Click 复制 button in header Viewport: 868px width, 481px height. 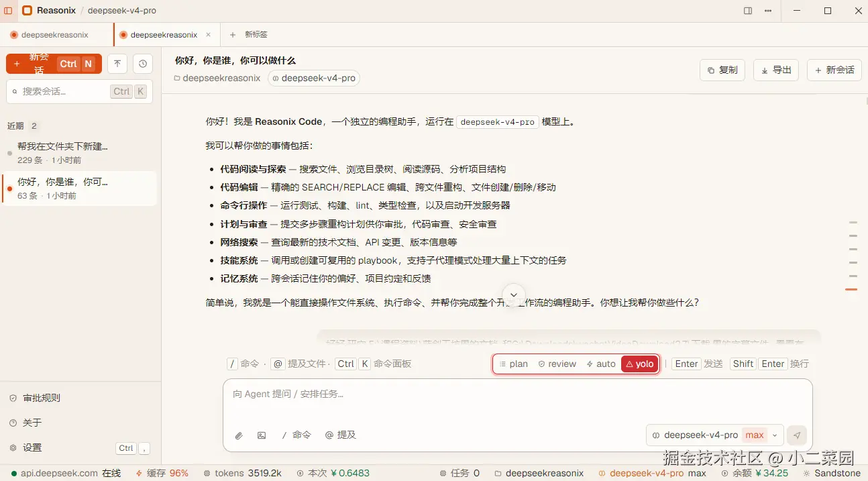point(722,70)
